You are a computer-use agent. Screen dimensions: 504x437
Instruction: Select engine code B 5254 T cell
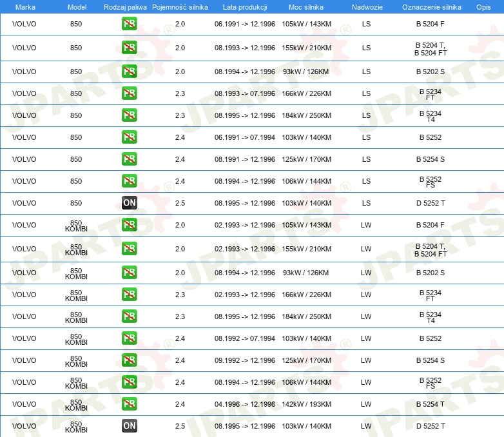click(x=431, y=404)
